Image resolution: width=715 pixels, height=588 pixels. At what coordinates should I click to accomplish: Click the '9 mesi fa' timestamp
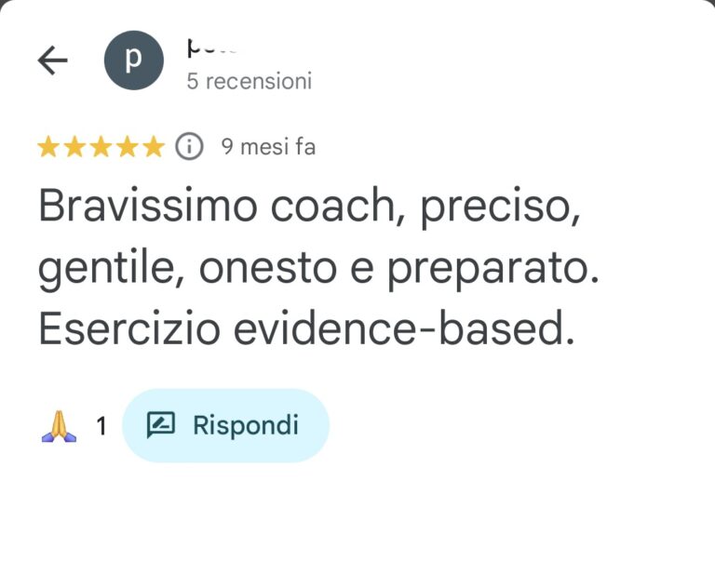tap(268, 147)
